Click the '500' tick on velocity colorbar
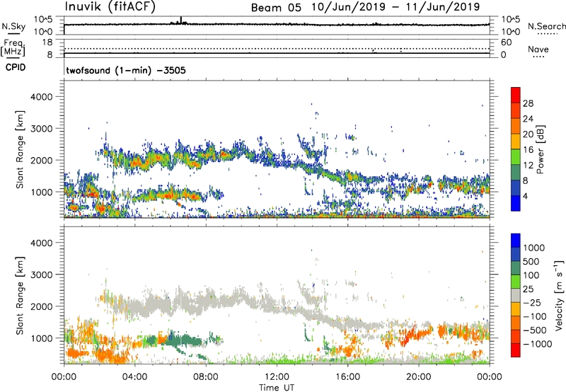Screen dimensions: 566x392 point(531,261)
